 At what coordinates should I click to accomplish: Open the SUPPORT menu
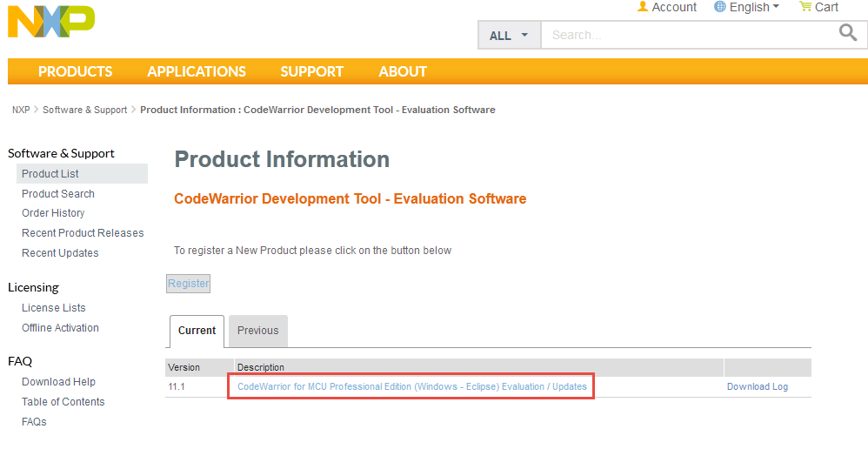click(311, 71)
